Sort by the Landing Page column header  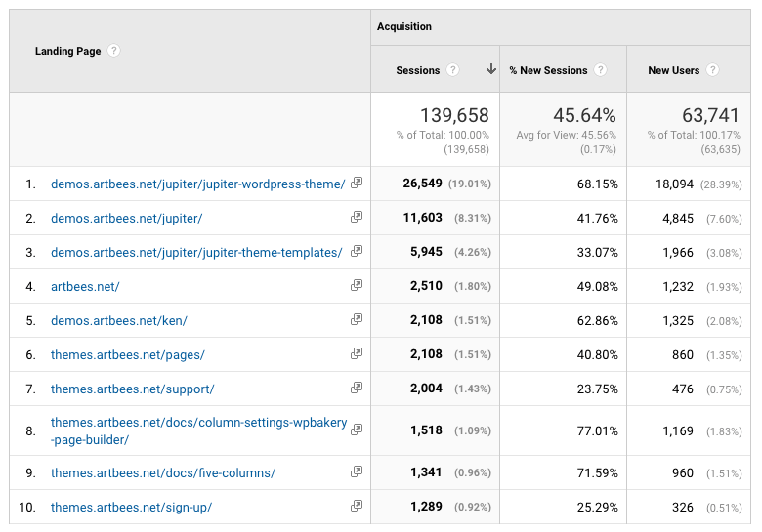pos(68,51)
